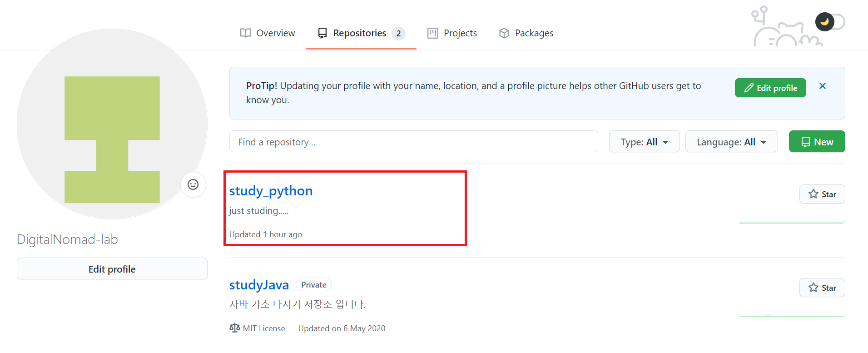Click the Edit profile button below username
The width and height of the screenshot is (868, 353).
point(112,269)
